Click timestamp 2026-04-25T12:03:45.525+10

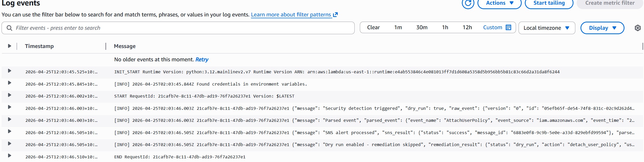61,72
